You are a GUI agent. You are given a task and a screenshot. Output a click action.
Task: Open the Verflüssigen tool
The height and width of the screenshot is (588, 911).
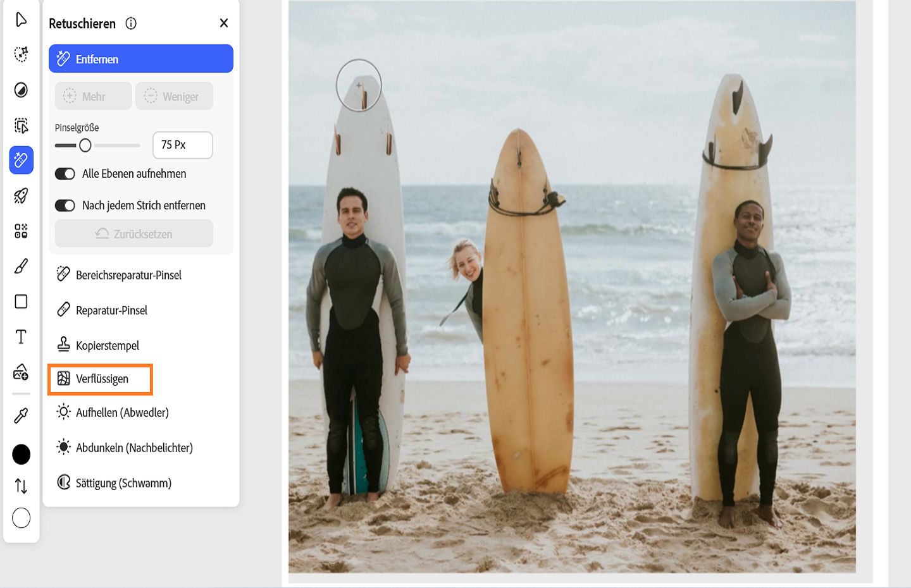101,379
